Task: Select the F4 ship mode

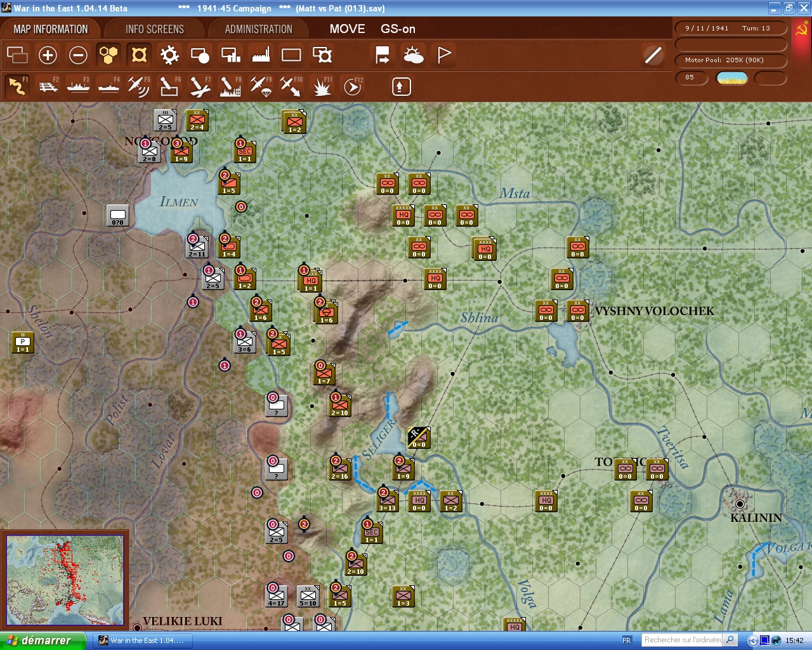Action: click(x=108, y=86)
